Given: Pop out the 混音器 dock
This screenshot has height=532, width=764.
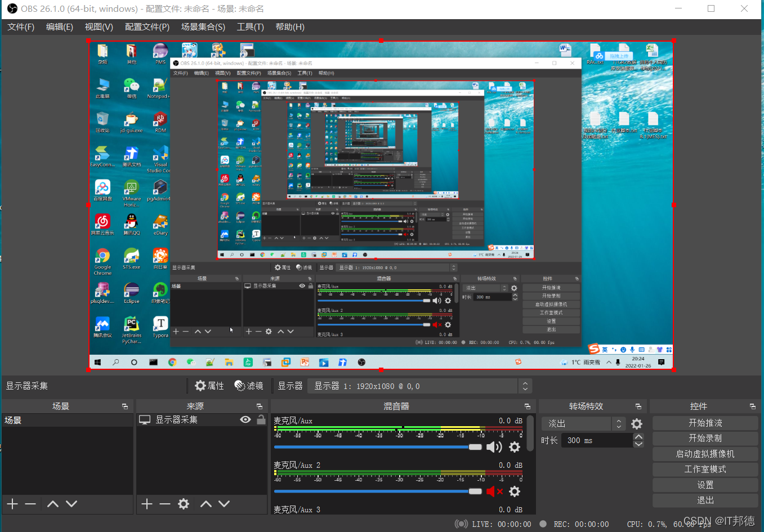Looking at the screenshot, I should point(528,406).
